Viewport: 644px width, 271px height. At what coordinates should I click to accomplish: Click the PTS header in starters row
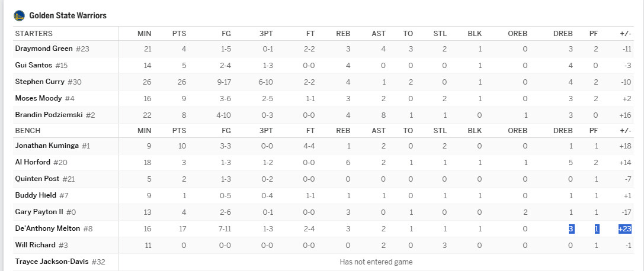pos(179,34)
